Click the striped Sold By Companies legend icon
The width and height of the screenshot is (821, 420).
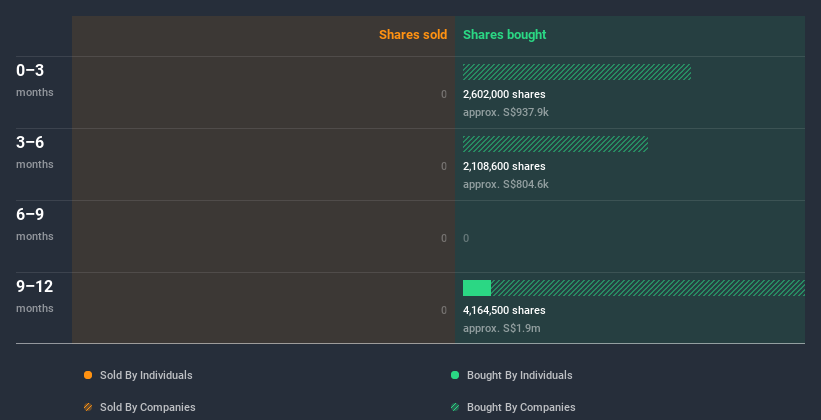click(88, 407)
